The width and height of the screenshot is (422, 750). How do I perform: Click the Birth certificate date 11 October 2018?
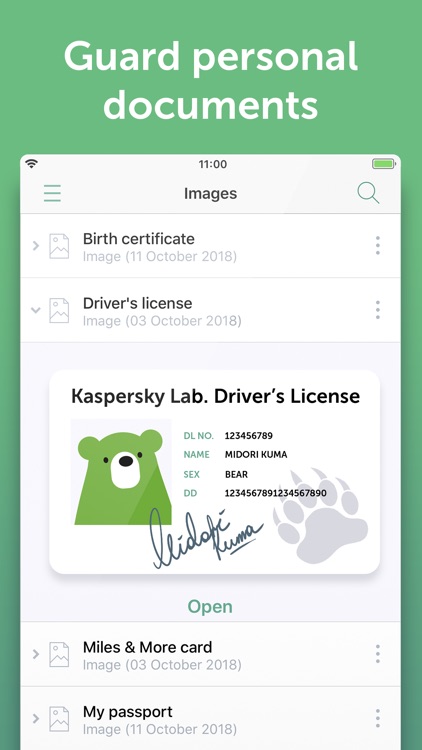[160, 256]
